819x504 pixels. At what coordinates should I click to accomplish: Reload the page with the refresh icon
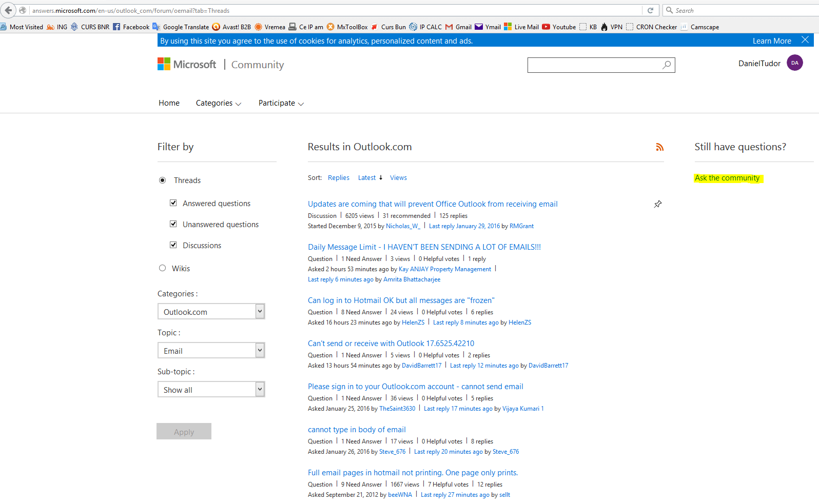pyautogui.click(x=650, y=10)
